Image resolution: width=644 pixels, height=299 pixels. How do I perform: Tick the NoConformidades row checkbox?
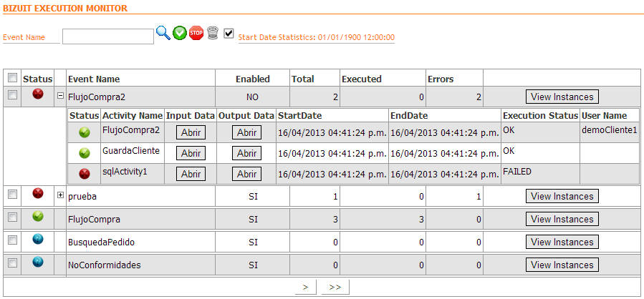pos(12,263)
